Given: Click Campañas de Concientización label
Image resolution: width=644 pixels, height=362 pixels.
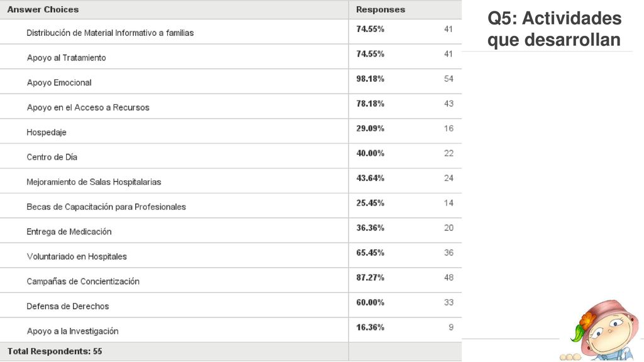Looking at the screenshot, I should 83,281.
